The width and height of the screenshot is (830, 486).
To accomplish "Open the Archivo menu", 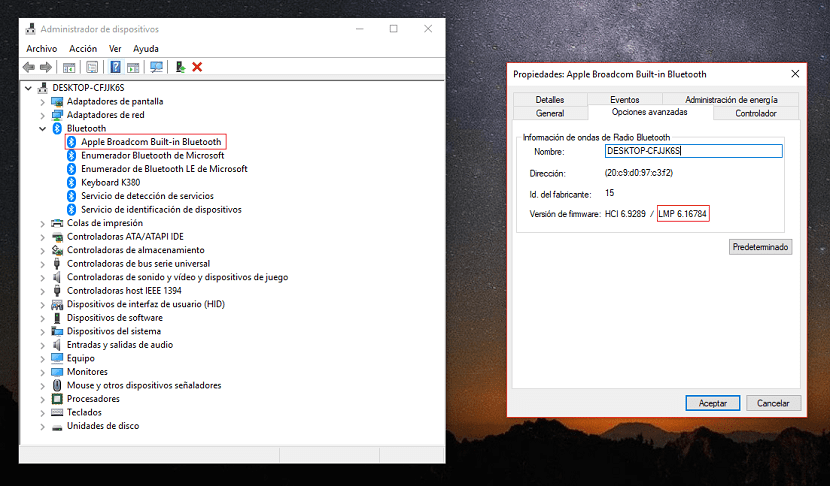I will point(41,49).
